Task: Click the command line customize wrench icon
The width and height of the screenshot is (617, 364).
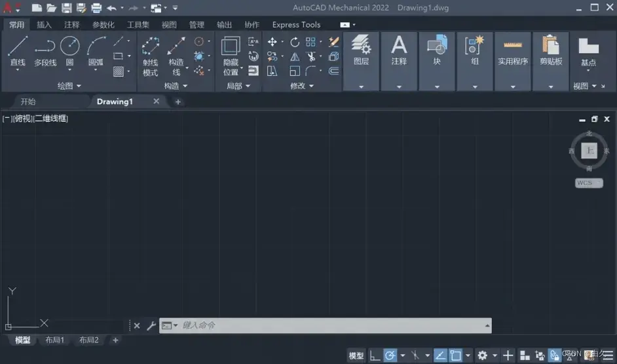Action: click(x=151, y=326)
